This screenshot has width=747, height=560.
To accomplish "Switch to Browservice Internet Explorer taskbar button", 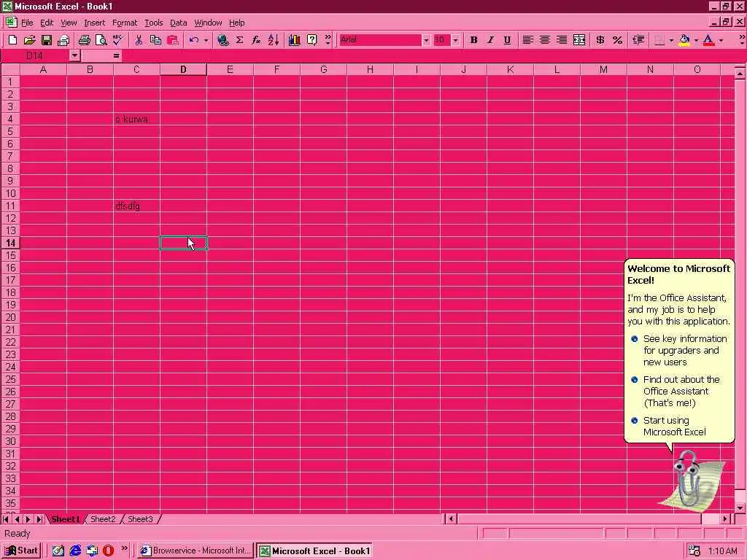I will pos(196,551).
